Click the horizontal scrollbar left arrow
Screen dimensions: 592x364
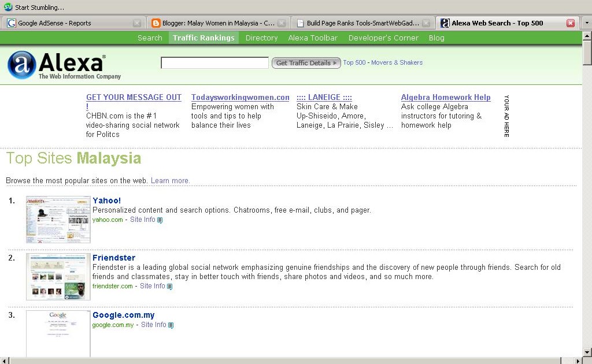[x=4, y=361]
